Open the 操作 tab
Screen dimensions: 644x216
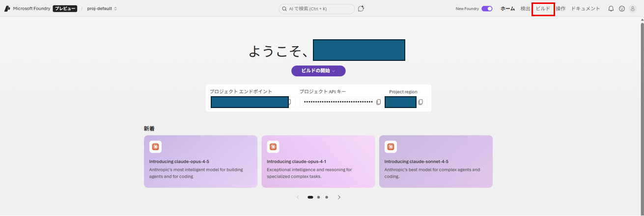(x=560, y=8)
